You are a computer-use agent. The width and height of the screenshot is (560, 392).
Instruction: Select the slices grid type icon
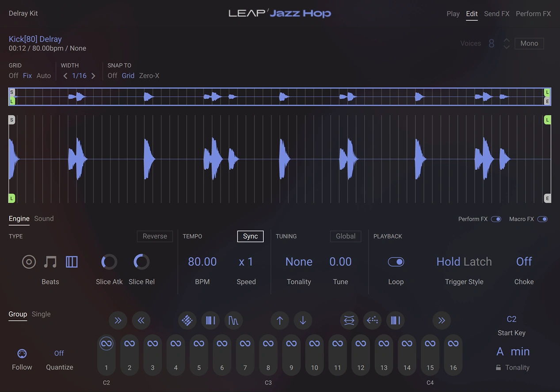tap(72, 261)
